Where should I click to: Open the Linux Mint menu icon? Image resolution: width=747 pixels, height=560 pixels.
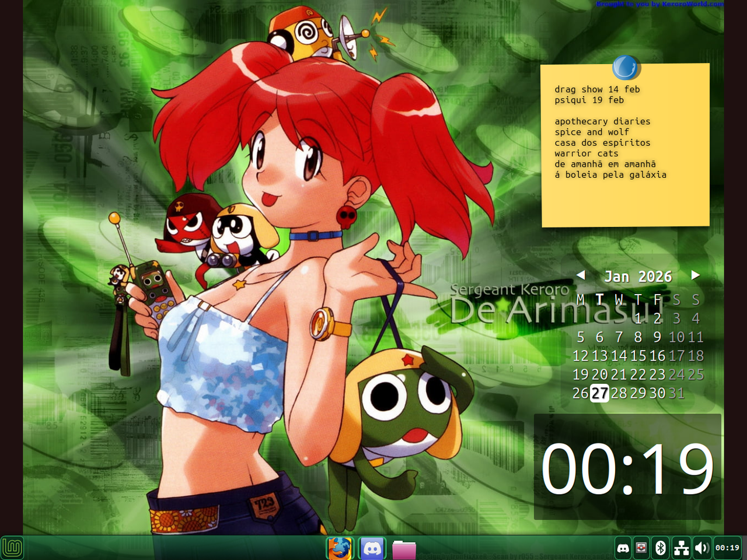[x=12, y=547]
